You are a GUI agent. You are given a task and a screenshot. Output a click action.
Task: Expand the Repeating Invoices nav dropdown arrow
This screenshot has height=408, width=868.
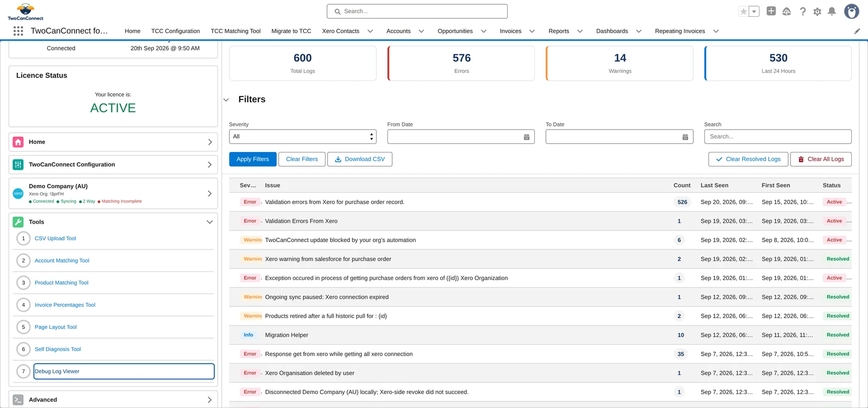tap(716, 31)
